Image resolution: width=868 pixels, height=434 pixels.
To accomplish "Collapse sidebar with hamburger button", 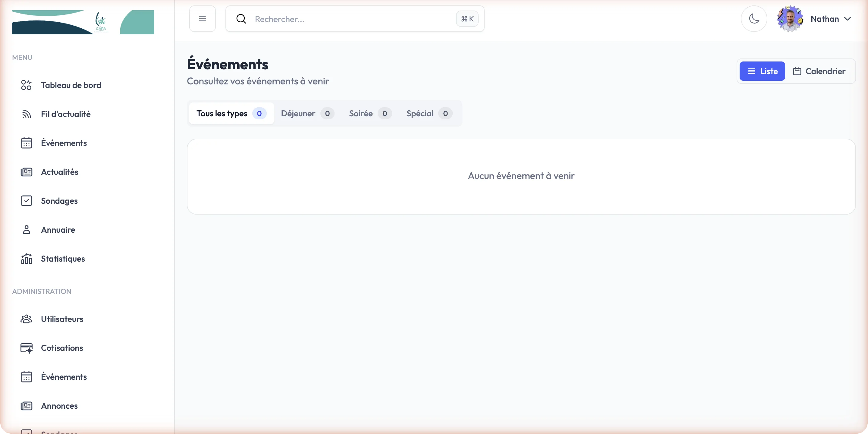I will [202, 19].
